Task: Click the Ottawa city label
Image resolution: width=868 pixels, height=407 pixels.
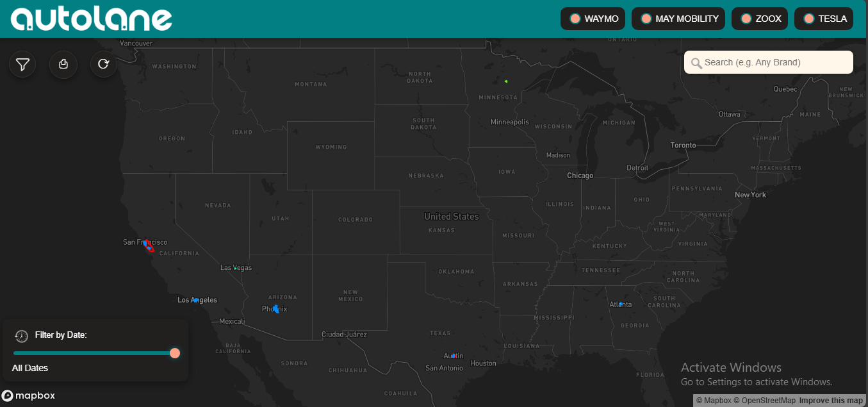Action: tap(729, 115)
